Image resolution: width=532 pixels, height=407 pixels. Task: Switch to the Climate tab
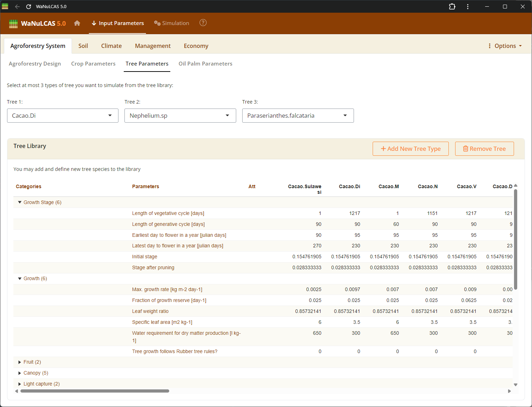coord(111,46)
